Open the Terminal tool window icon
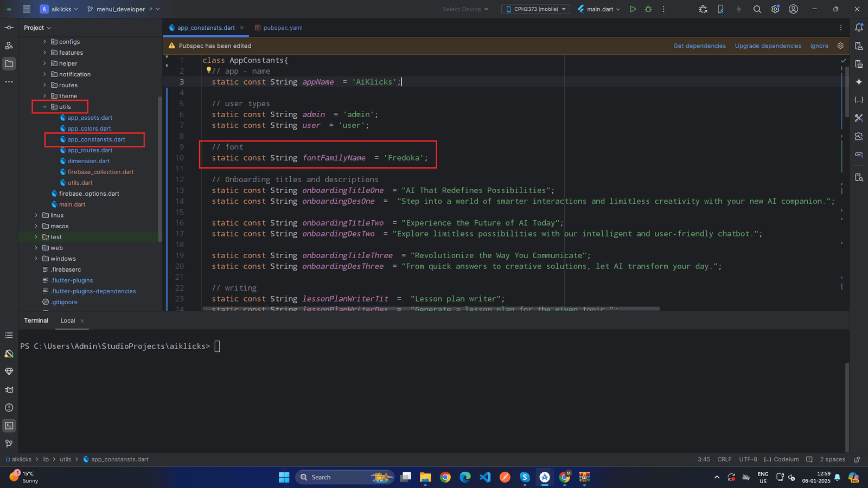 (9, 426)
